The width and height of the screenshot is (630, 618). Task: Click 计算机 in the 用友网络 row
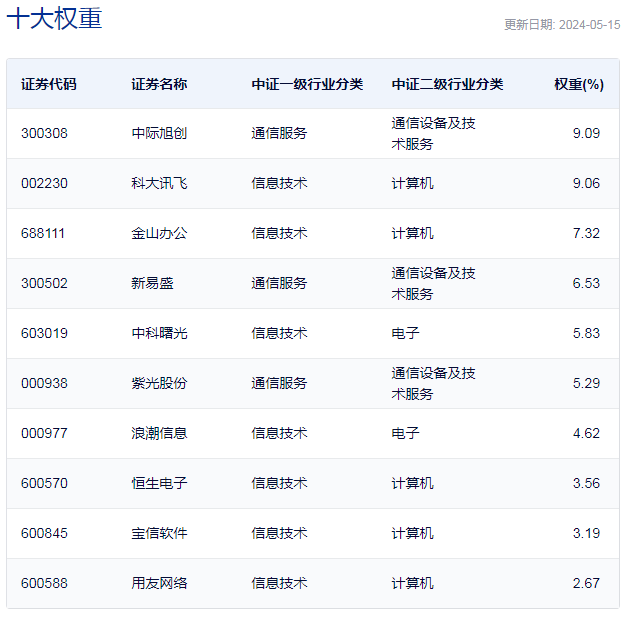tap(413, 583)
